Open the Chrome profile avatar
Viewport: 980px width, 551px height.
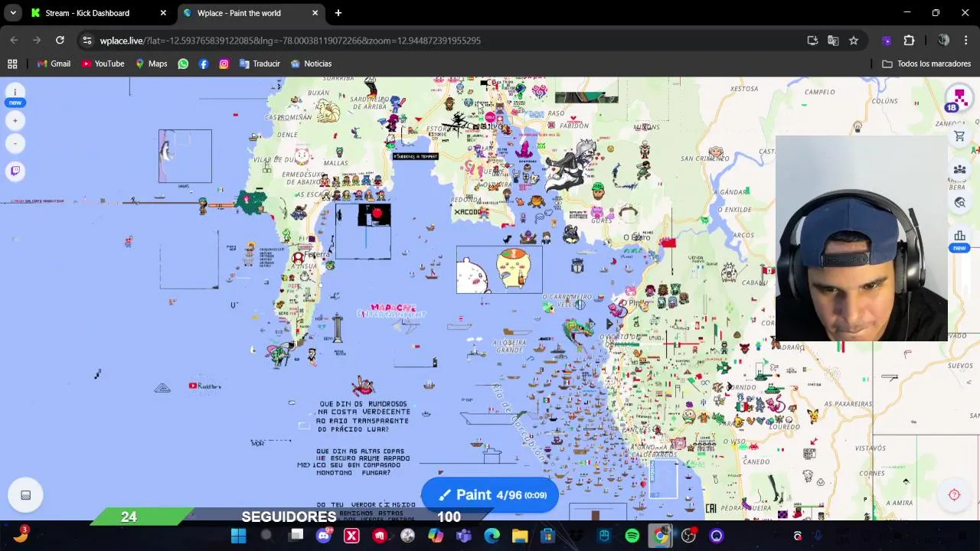click(943, 41)
